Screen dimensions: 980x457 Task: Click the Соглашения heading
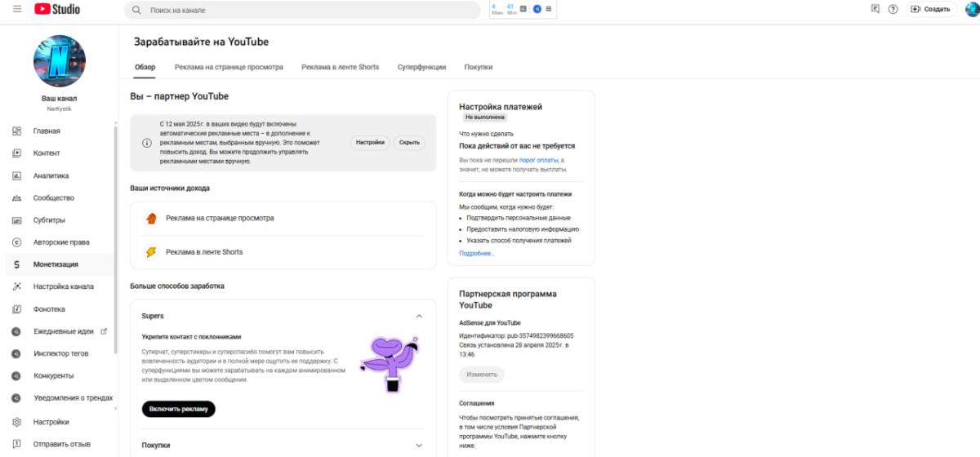coord(477,403)
